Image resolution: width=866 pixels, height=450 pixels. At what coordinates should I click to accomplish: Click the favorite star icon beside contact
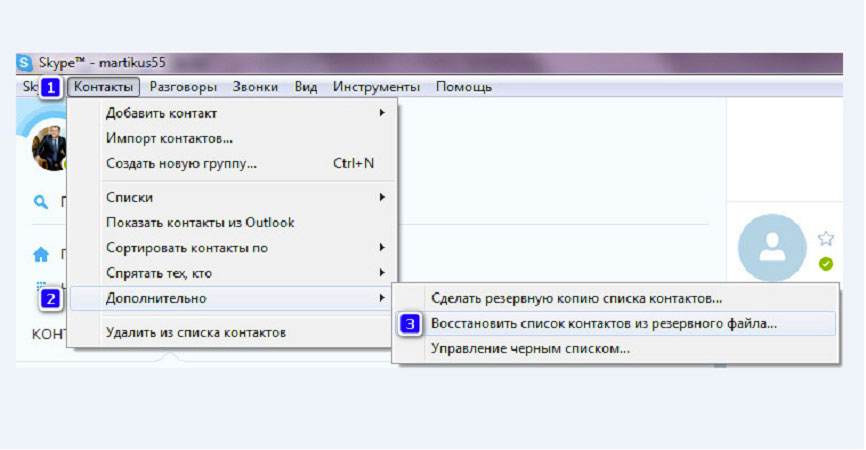pyautogui.click(x=825, y=238)
